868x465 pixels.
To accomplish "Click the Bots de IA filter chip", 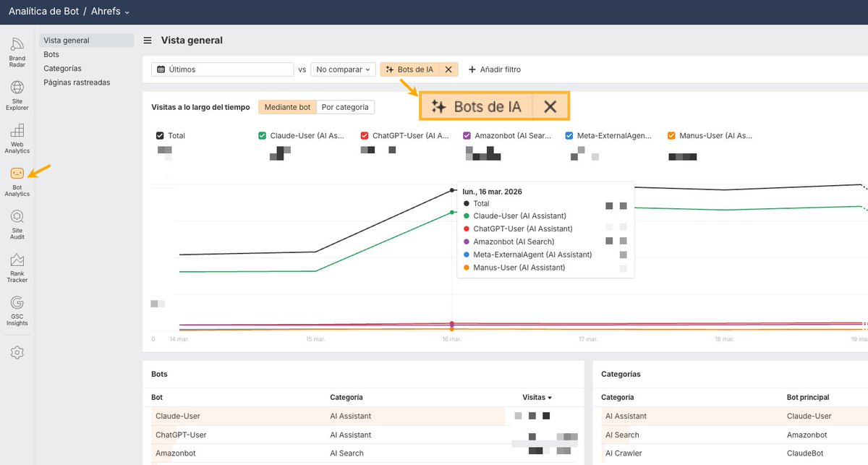I will pos(409,69).
